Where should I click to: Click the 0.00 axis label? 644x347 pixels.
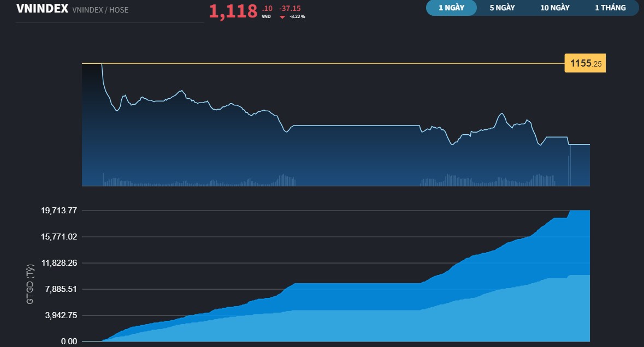point(69,341)
